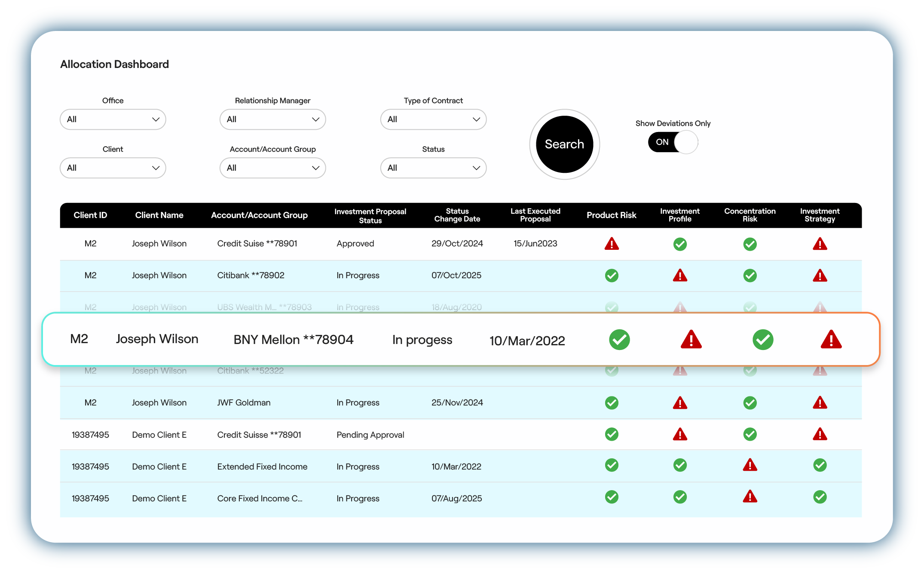Image resolution: width=924 pixels, height=574 pixels.
Task: Click Concentration Risk green check in Pending Approval row
Action: pyautogui.click(x=750, y=434)
